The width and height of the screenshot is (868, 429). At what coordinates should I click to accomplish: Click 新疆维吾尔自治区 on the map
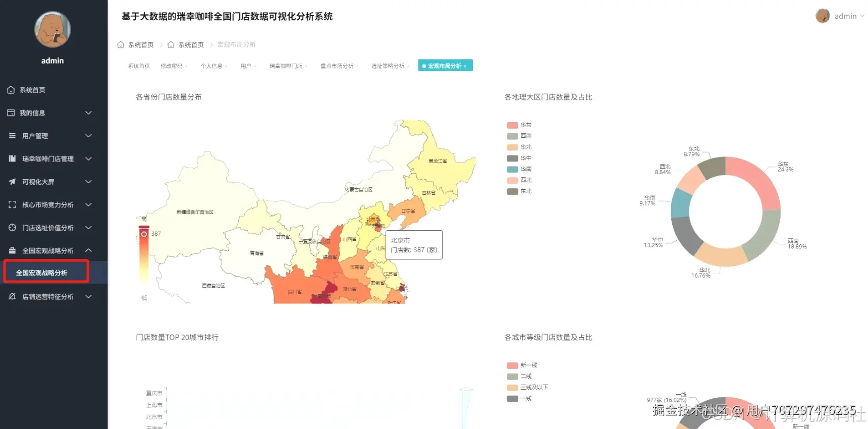coord(195,212)
